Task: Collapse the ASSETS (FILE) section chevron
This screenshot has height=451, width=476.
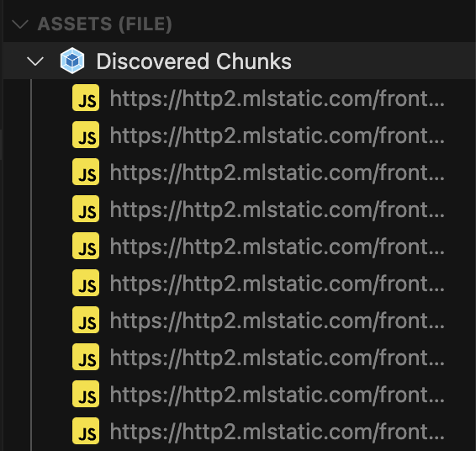Action: (x=20, y=24)
